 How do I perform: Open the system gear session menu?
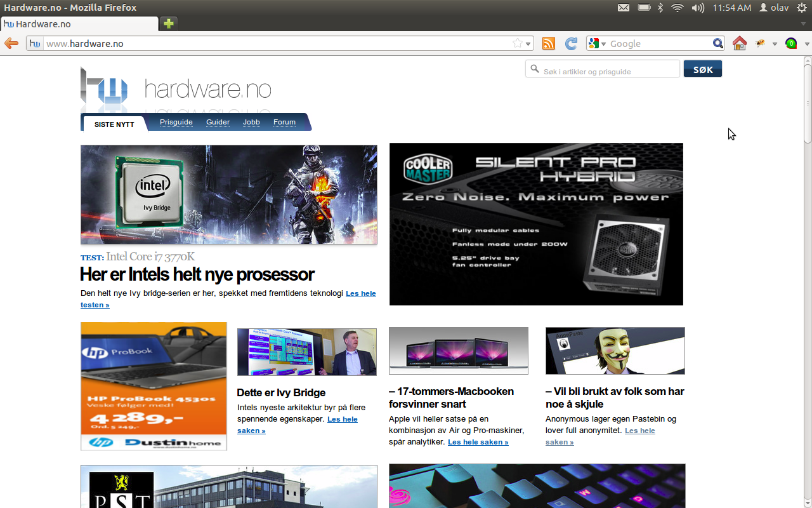click(802, 8)
